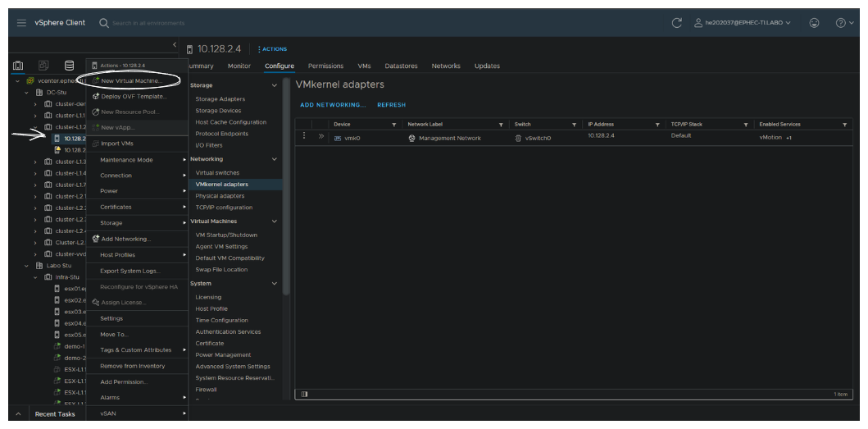Collapse the Labo Stu datacenter tree node
The height and width of the screenshot is (429, 868).
click(26, 266)
